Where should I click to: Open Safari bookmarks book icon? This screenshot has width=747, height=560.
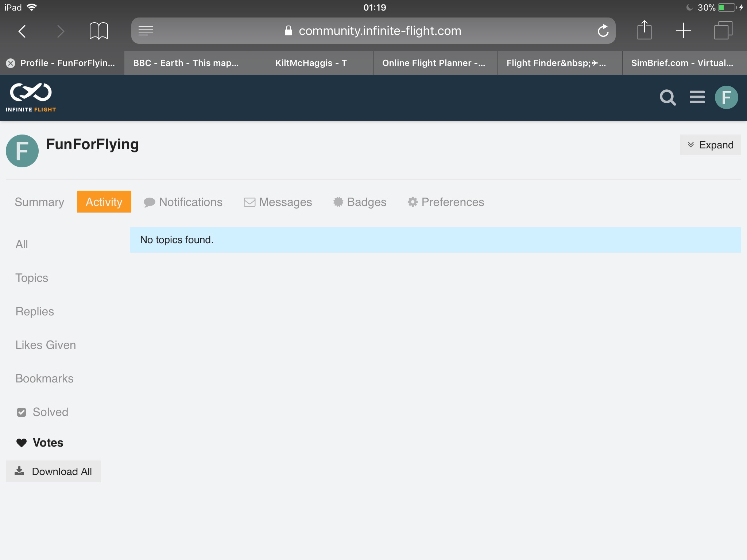tap(98, 31)
